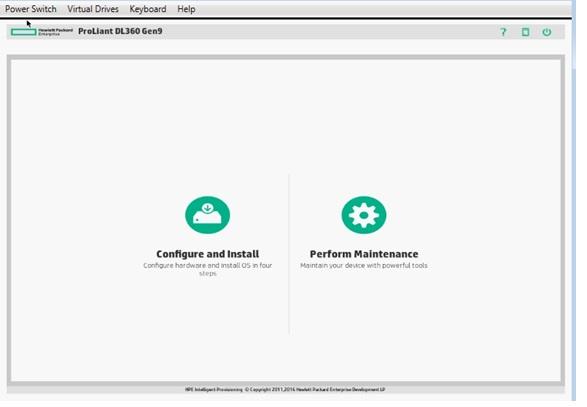587x407 pixels.
Task: Click the empty header bar beside ProLiant title
Action: (x=329, y=32)
